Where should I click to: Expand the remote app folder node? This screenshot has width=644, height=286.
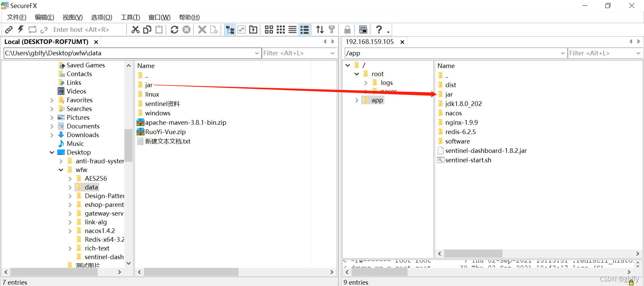point(357,100)
